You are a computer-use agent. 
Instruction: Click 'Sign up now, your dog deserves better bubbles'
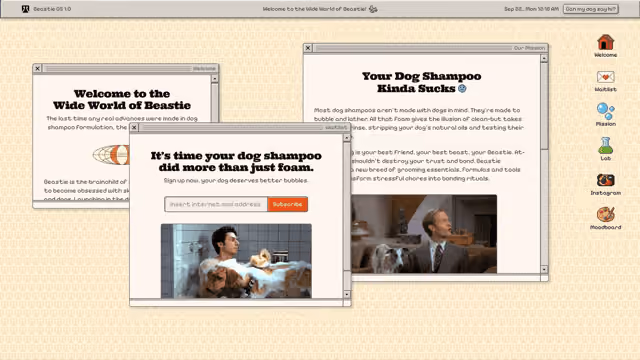coord(236,180)
